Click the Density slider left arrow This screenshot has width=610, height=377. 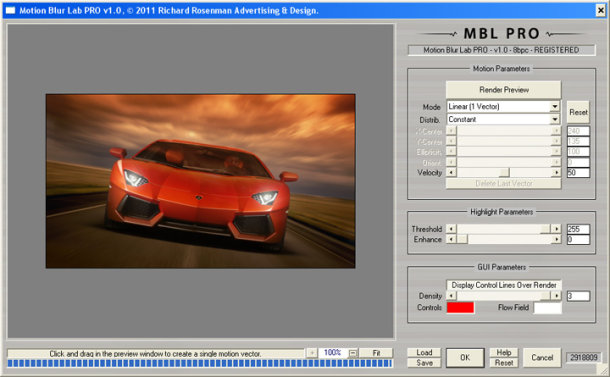click(451, 296)
